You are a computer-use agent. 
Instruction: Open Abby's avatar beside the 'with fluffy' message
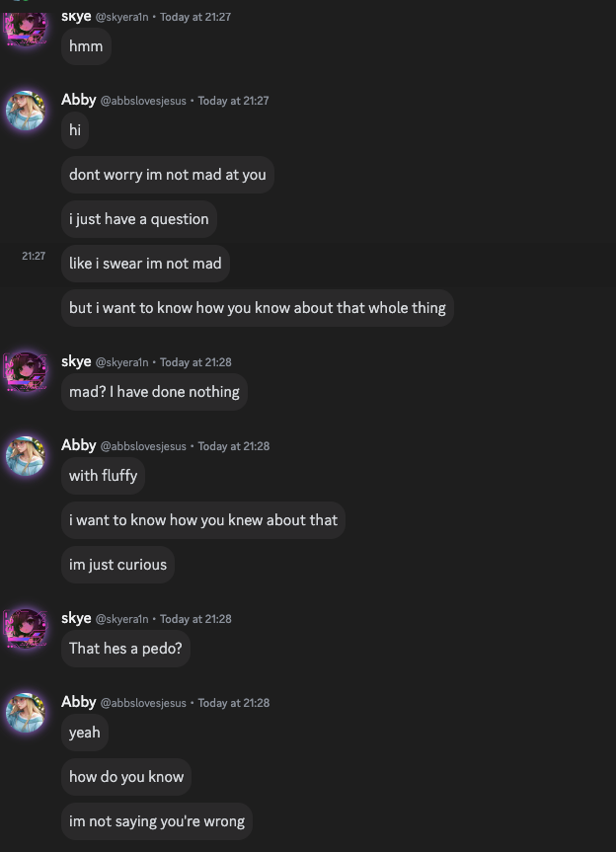(x=26, y=455)
